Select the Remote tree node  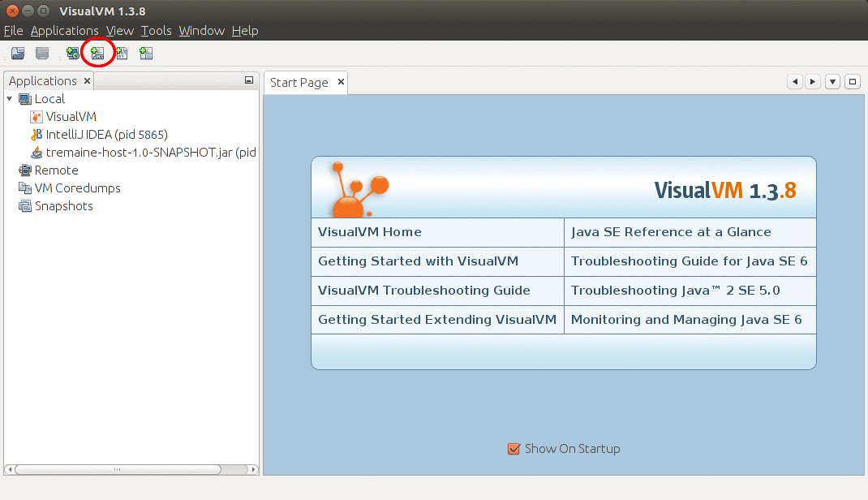pos(57,170)
